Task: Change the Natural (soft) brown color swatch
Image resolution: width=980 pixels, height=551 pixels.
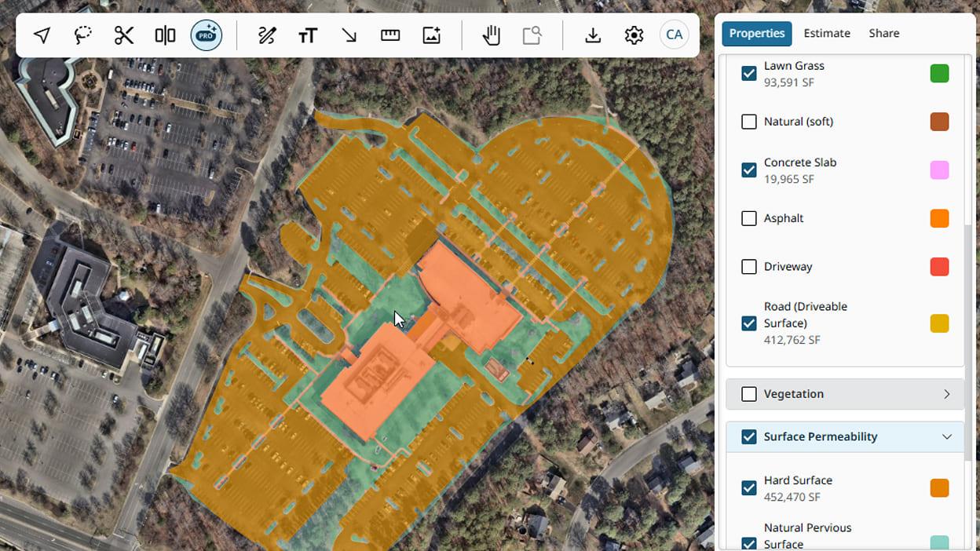Action: point(939,122)
